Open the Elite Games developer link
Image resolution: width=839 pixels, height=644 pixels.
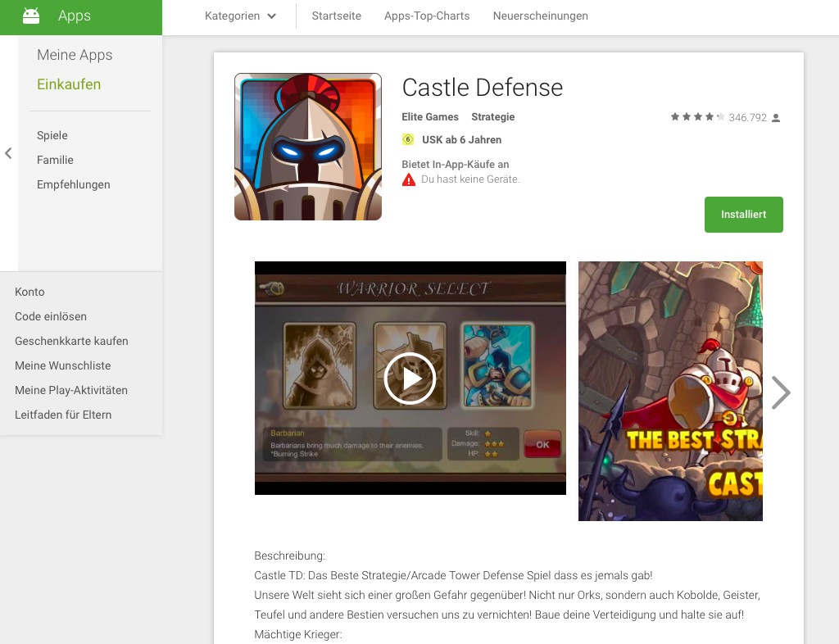430,117
